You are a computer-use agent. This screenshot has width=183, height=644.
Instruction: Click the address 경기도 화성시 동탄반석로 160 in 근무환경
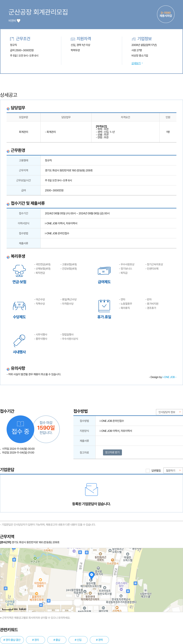[x=69, y=170]
